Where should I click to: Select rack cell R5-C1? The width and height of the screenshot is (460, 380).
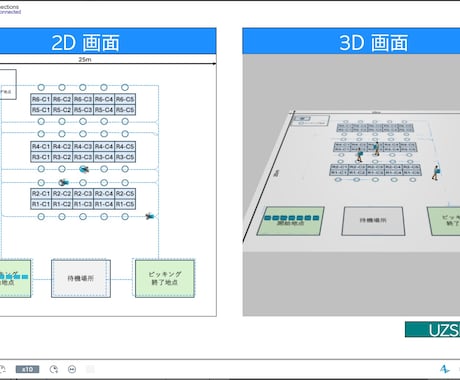[x=41, y=110]
